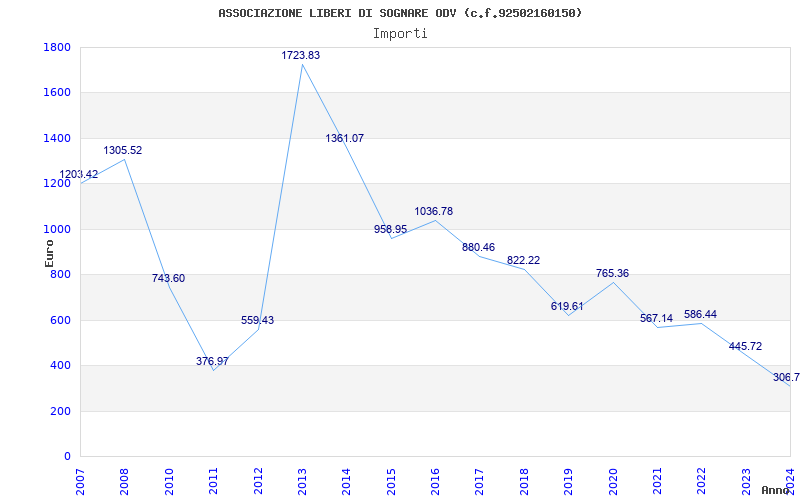Select the 1203.42 data label

click(x=79, y=174)
